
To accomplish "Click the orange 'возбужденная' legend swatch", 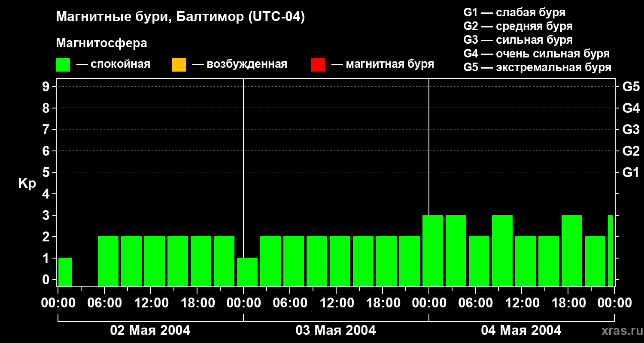I will pyautogui.click(x=179, y=65).
